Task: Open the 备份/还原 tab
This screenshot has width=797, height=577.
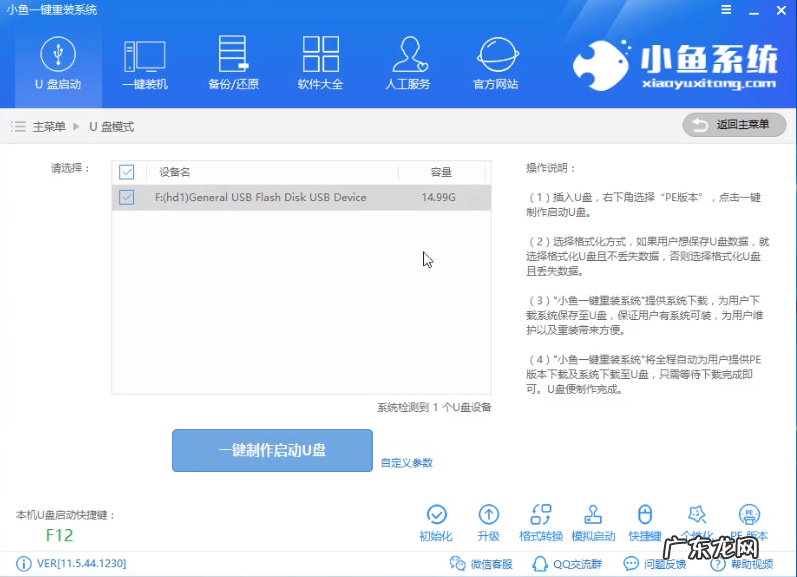Action: pos(233,63)
